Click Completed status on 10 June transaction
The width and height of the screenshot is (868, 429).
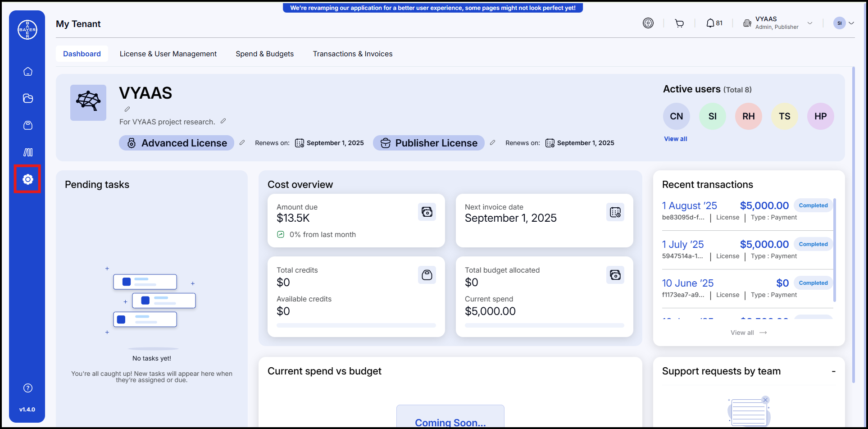pos(813,283)
